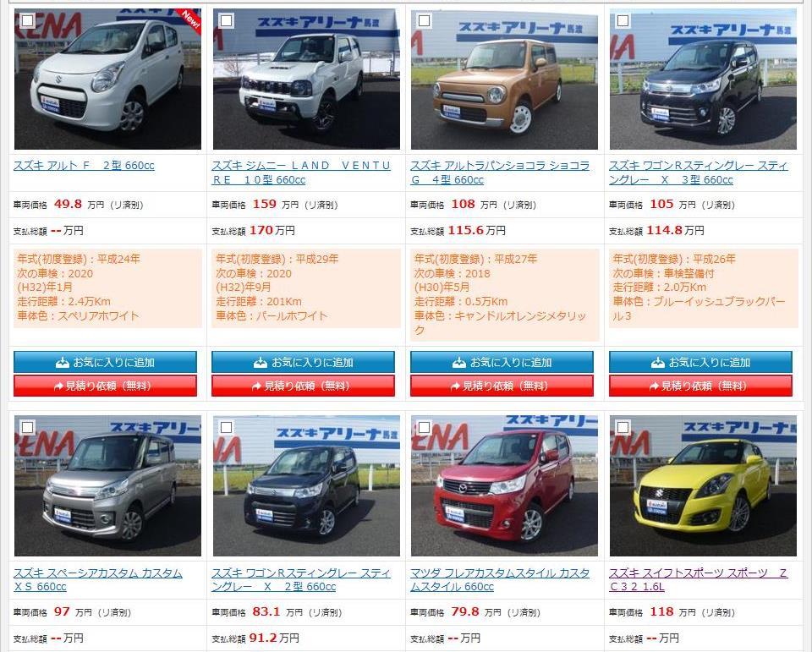
Task: Add the Alto to favorites with お気に入りに追加
Action: click(105, 363)
